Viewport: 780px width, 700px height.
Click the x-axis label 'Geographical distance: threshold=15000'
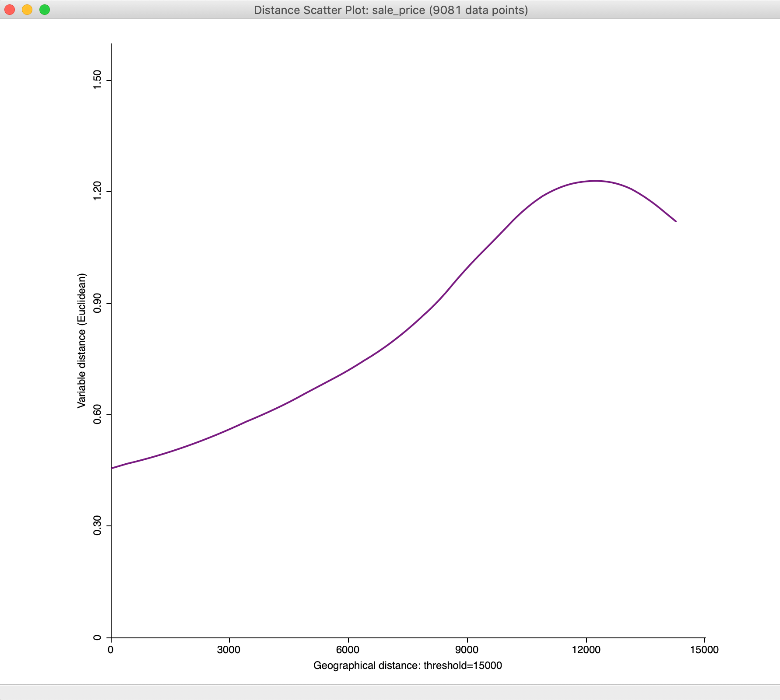coord(408,665)
